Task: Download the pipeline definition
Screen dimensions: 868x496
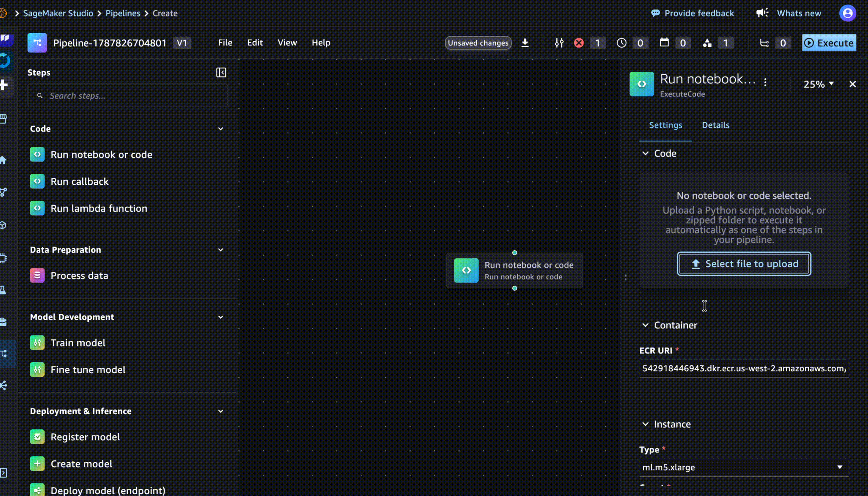Action: click(x=525, y=43)
